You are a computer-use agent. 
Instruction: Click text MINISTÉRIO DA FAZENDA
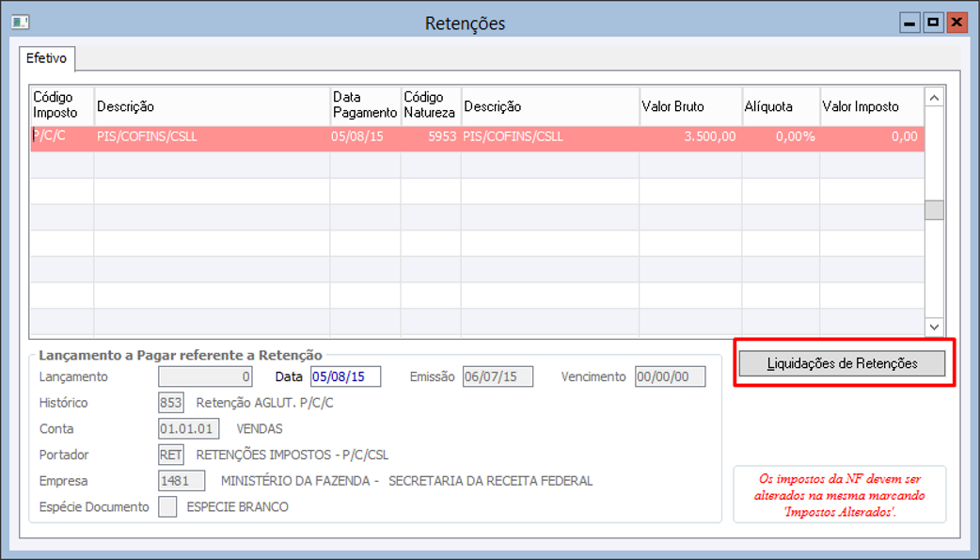tap(295, 481)
